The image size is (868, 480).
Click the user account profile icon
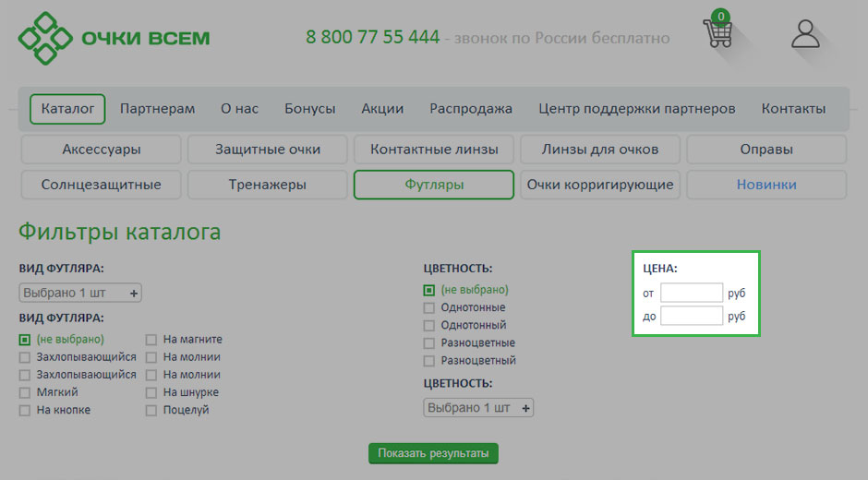tap(805, 33)
